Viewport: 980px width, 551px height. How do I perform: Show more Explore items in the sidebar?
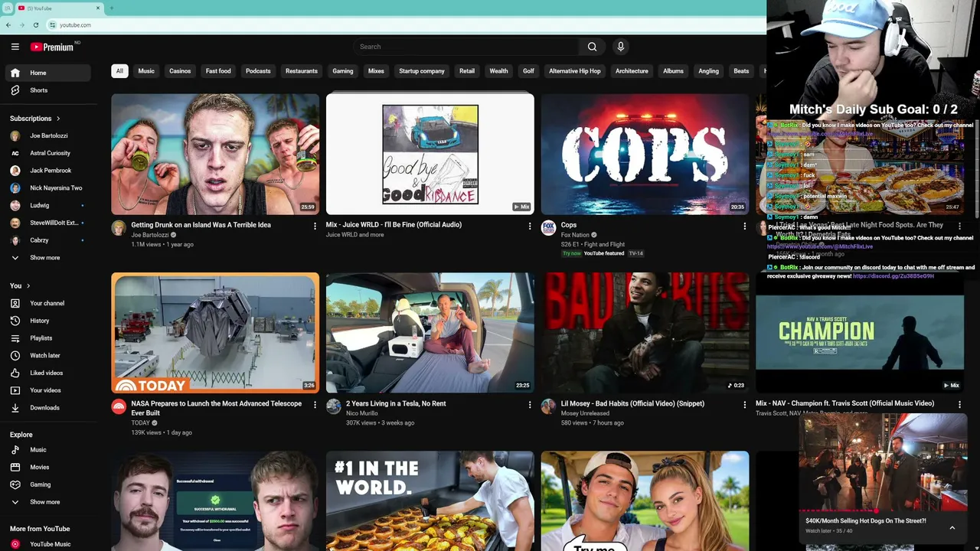tap(48, 502)
